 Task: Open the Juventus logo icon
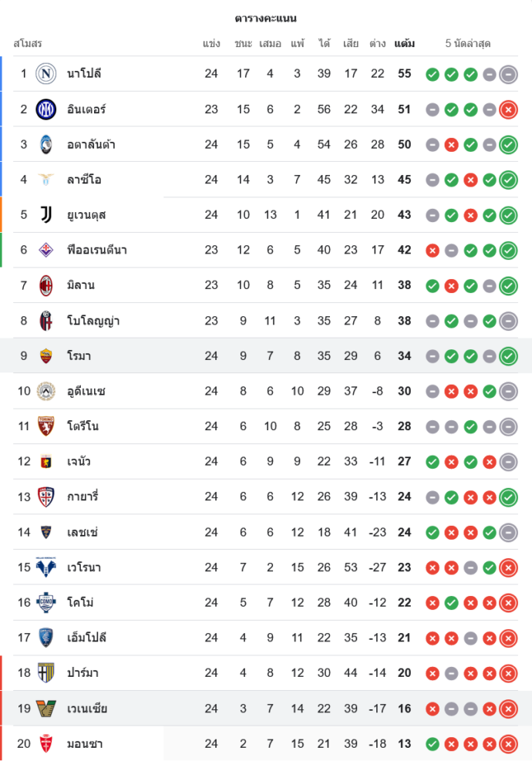tap(46, 215)
